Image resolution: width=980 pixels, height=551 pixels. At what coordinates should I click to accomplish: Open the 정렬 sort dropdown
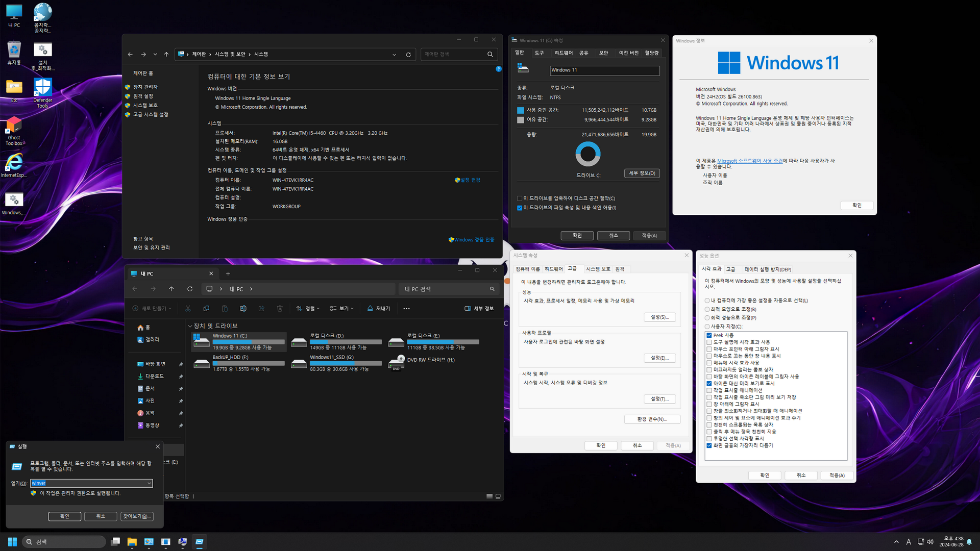pos(308,309)
